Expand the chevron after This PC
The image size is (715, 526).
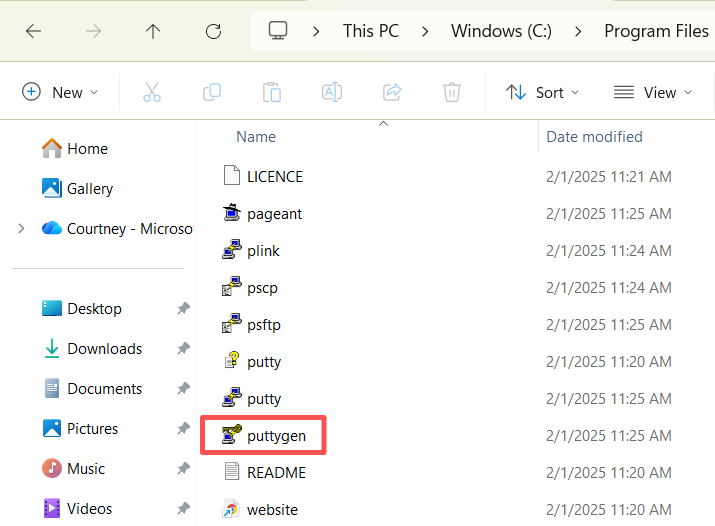click(425, 31)
